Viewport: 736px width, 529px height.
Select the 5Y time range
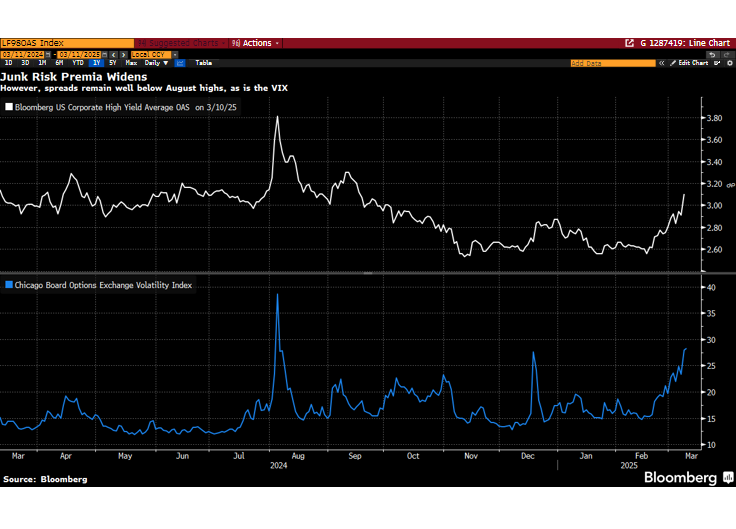(113, 63)
